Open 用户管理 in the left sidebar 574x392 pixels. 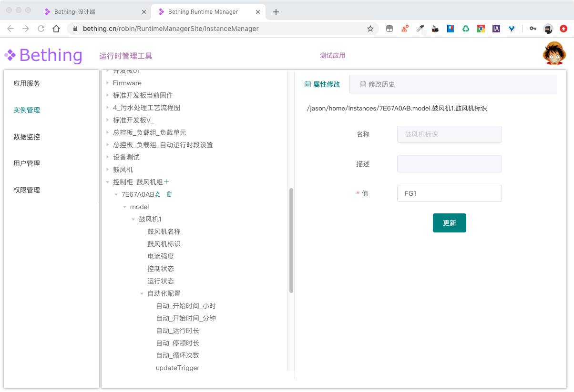tap(27, 163)
